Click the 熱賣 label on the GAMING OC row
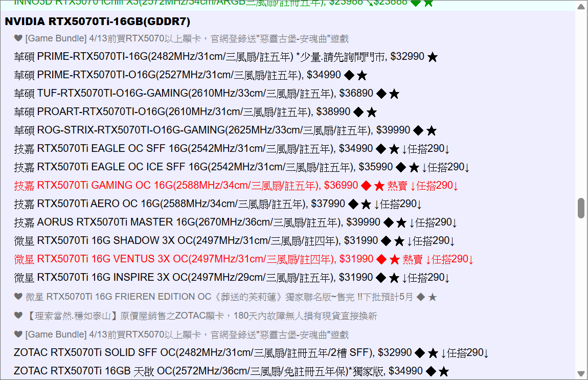This screenshot has width=588, height=380. pos(397,186)
